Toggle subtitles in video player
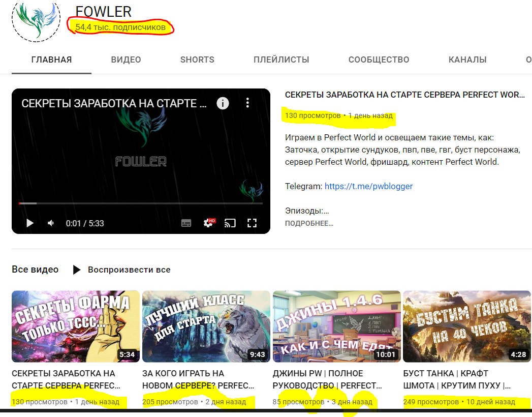532x417 pixels. (186, 223)
